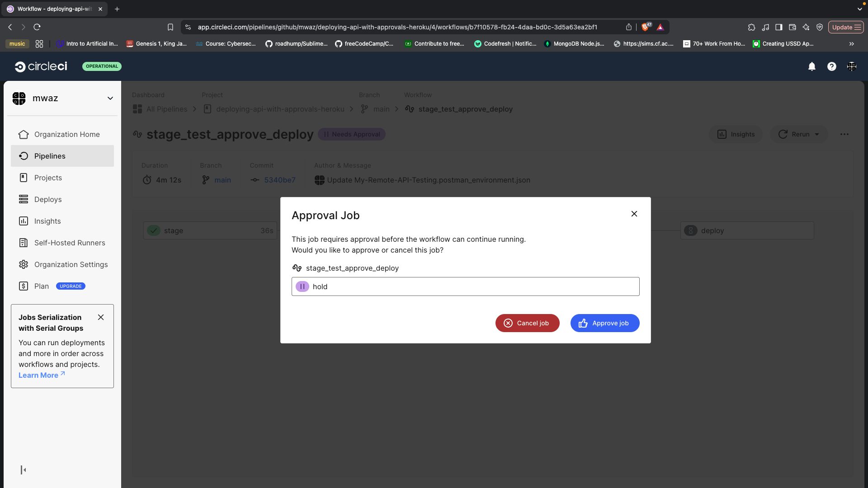Approve the held job
Image resolution: width=868 pixels, height=488 pixels.
click(x=604, y=323)
